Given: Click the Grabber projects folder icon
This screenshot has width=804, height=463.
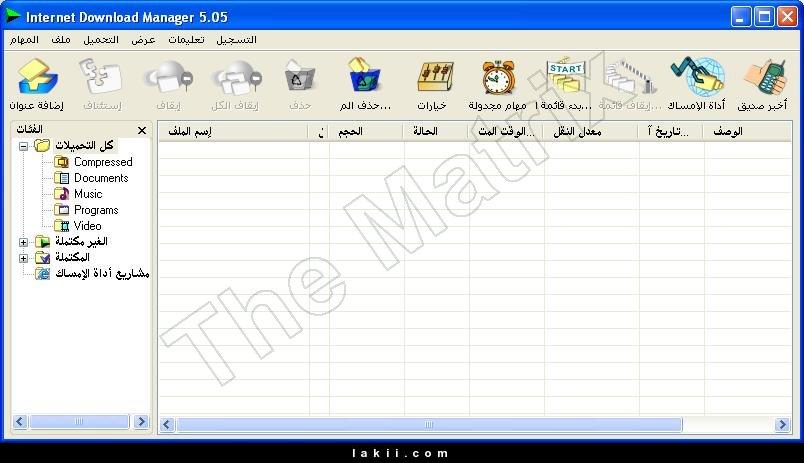Looking at the screenshot, I should [x=43, y=273].
